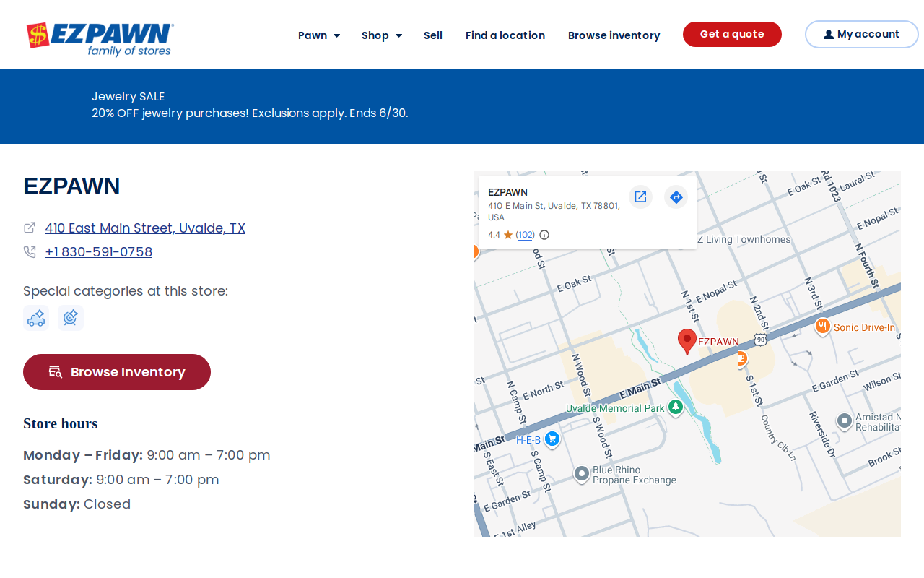924x578 pixels.
Task: Click the Jewelry SALE banner text
Action: pyautogui.click(x=128, y=97)
